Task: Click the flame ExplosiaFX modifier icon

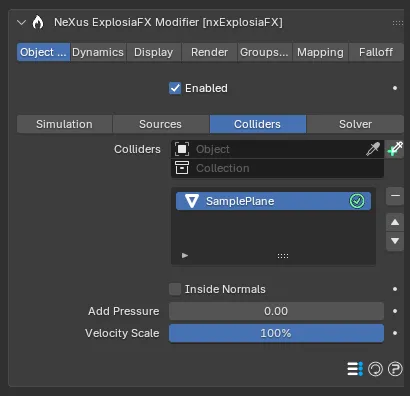Action: 38,22
